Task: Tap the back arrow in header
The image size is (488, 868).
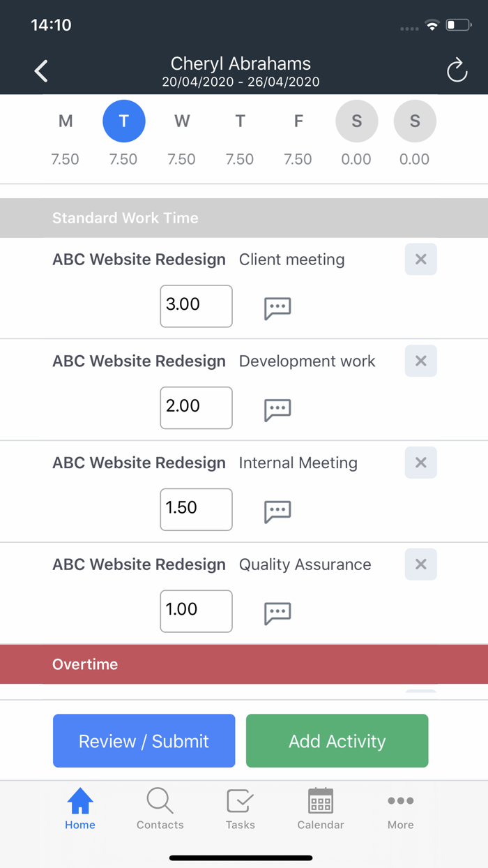Action: click(x=41, y=70)
